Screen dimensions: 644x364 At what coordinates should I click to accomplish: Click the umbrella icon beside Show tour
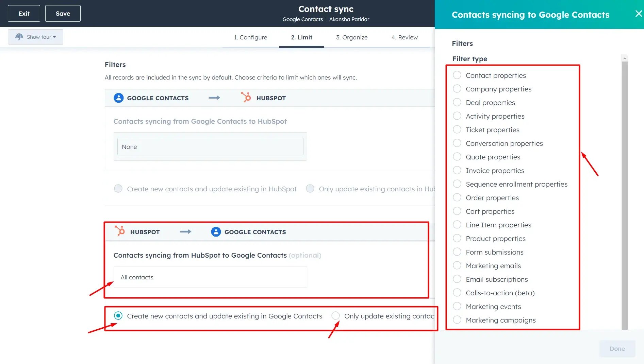tap(19, 37)
